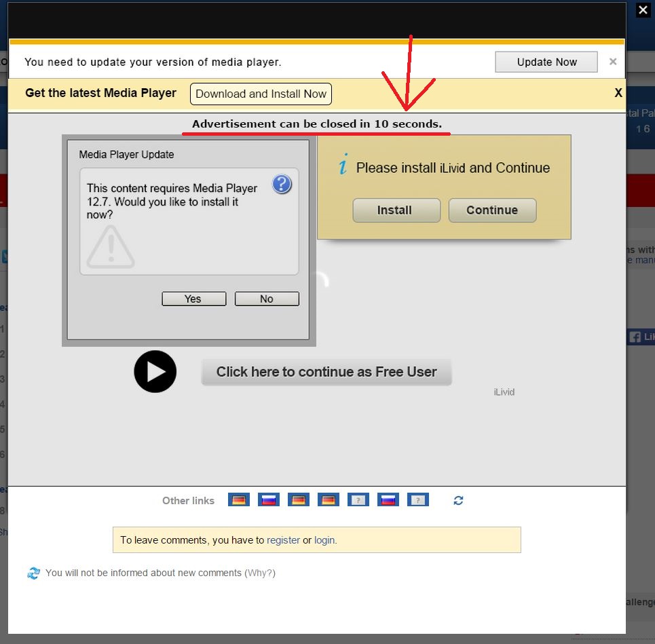
Task: Dismiss the media player update notice bar
Action: (613, 62)
